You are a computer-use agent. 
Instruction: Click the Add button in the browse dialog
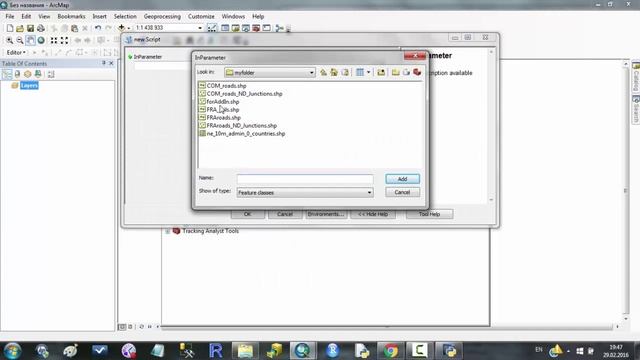click(402, 179)
